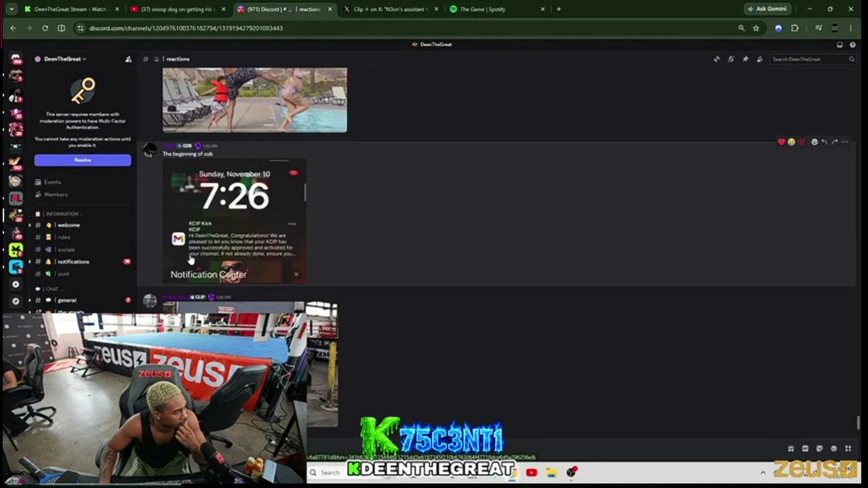Open the general channel

pos(66,300)
